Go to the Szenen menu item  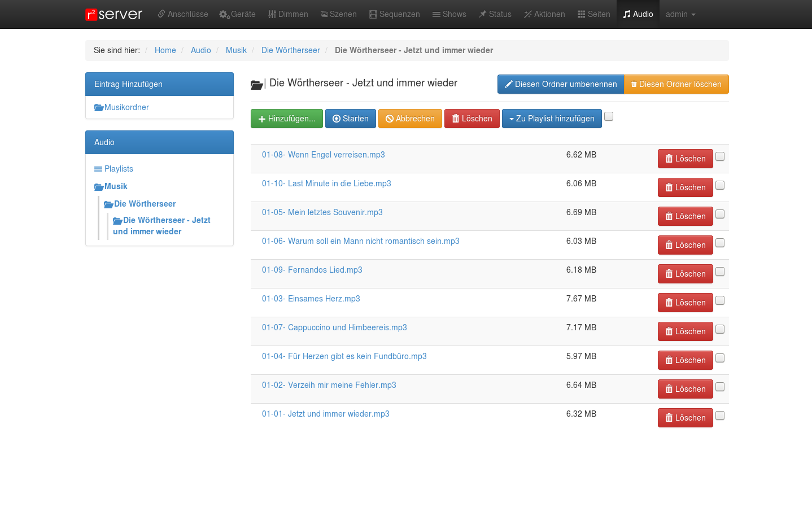338,14
